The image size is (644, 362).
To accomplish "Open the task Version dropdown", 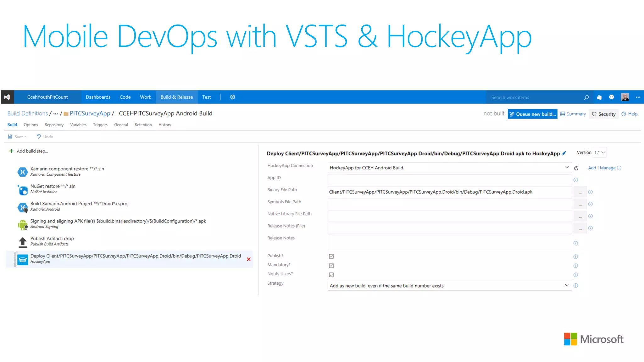I will 600,152.
